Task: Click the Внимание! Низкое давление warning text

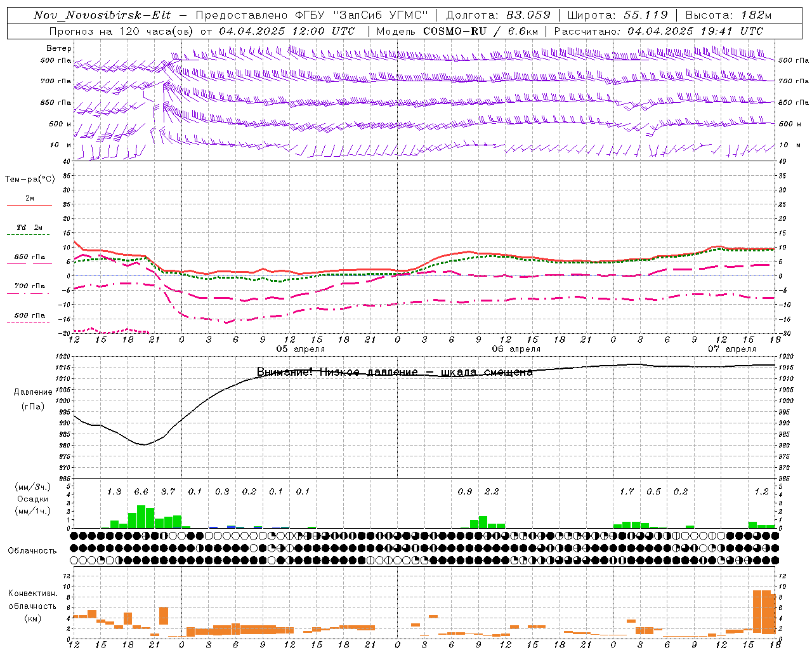Action: (x=395, y=372)
